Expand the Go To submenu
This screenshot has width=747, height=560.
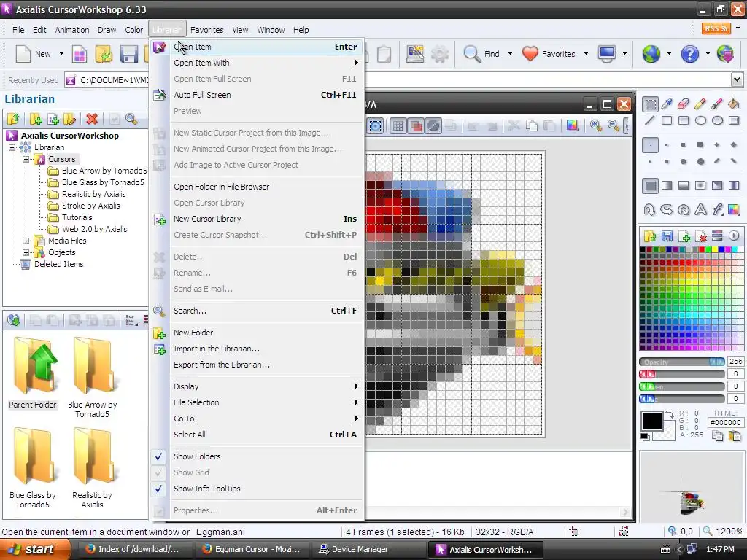(257, 419)
